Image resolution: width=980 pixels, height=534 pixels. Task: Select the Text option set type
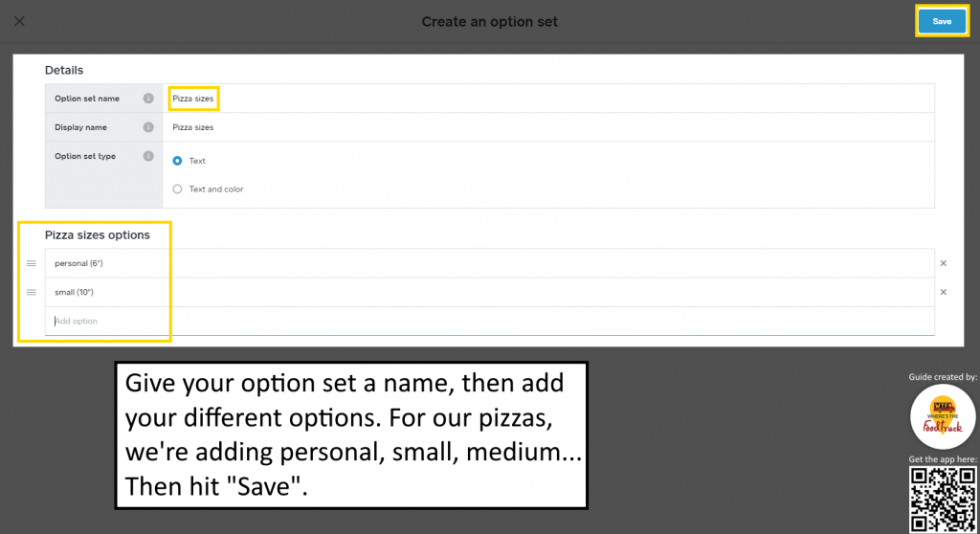click(x=177, y=161)
